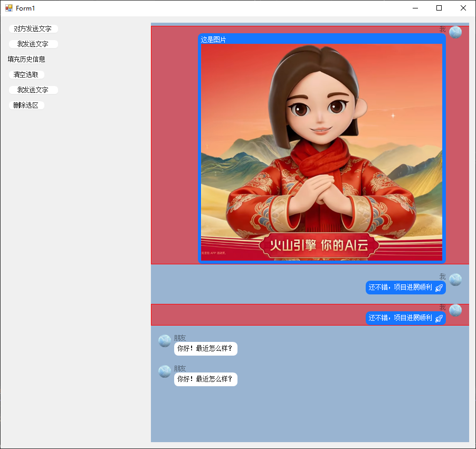Click the 我发送文字 button above 删除选区
Screen dimensions: 476x449
[x=33, y=90]
